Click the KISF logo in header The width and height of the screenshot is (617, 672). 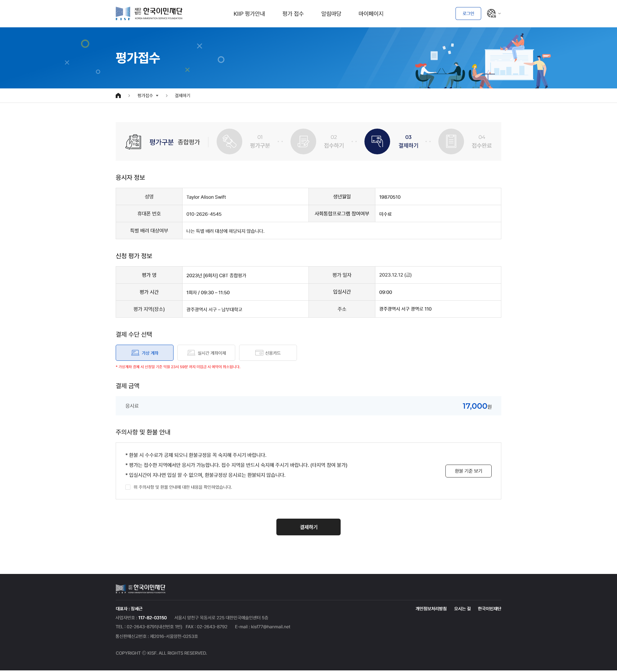click(x=149, y=14)
